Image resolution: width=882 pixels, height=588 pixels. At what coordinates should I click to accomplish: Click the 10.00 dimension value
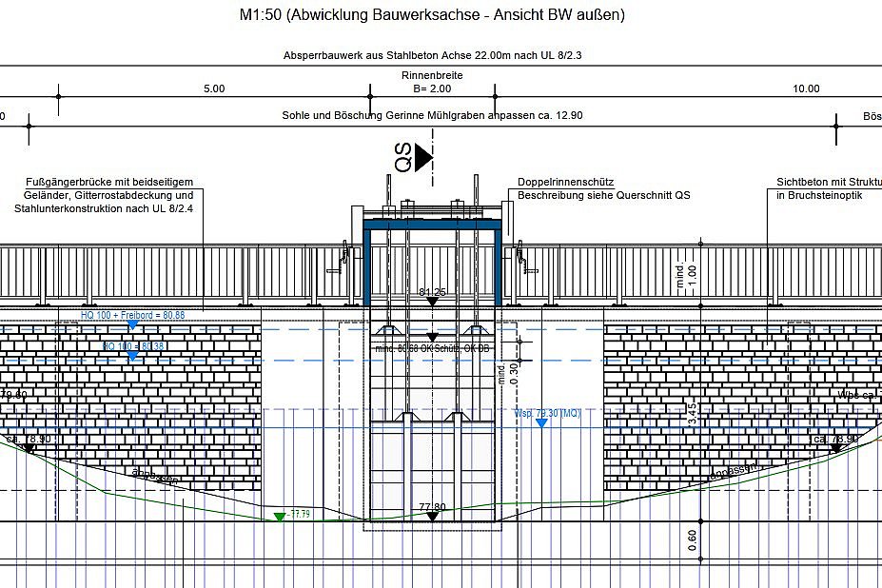[x=806, y=88]
